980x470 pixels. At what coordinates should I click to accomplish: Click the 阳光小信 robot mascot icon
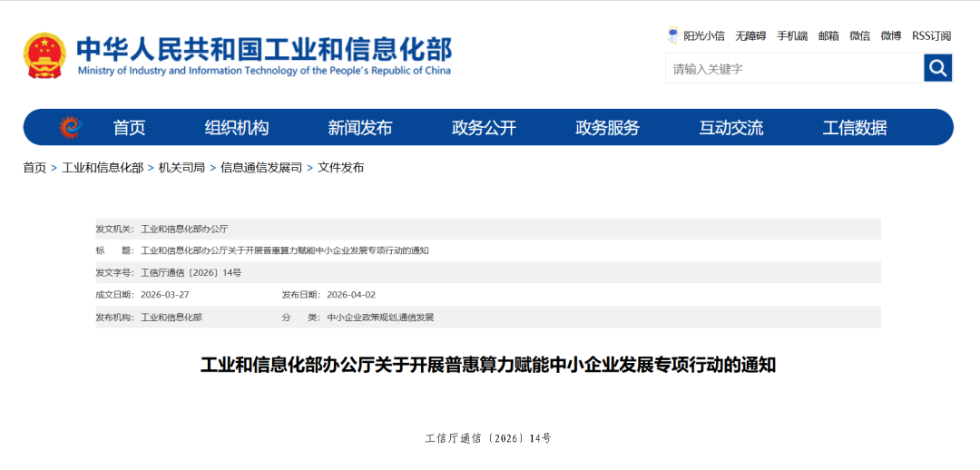672,35
